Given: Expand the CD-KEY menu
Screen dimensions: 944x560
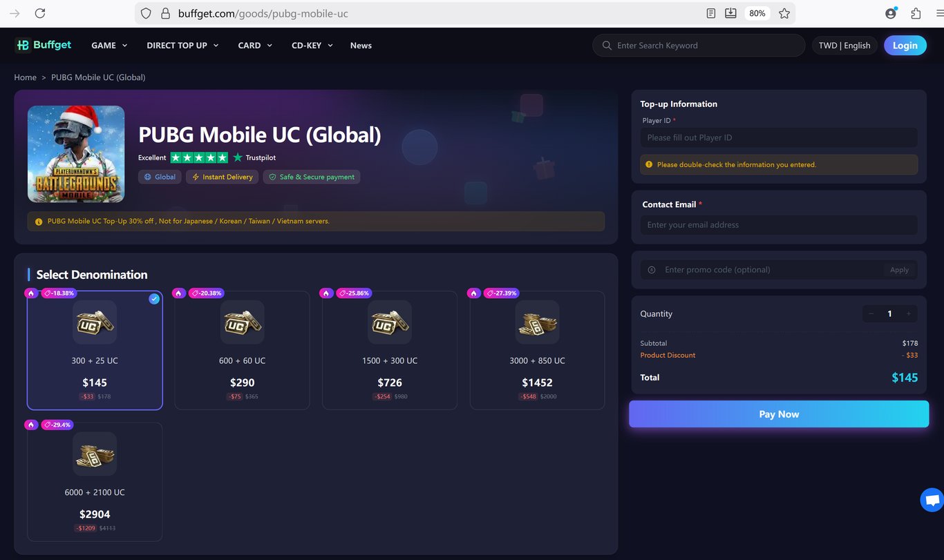Looking at the screenshot, I should [312, 46].
